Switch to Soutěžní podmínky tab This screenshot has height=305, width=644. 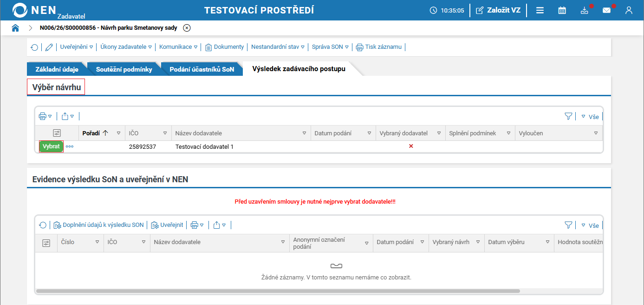point(124,69)
